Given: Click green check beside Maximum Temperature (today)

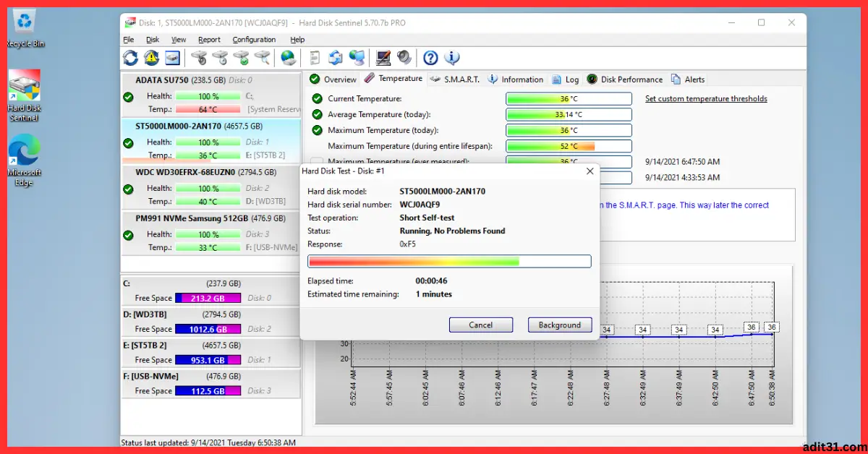Looking at the screenshot, I should [x=317, y=131].
